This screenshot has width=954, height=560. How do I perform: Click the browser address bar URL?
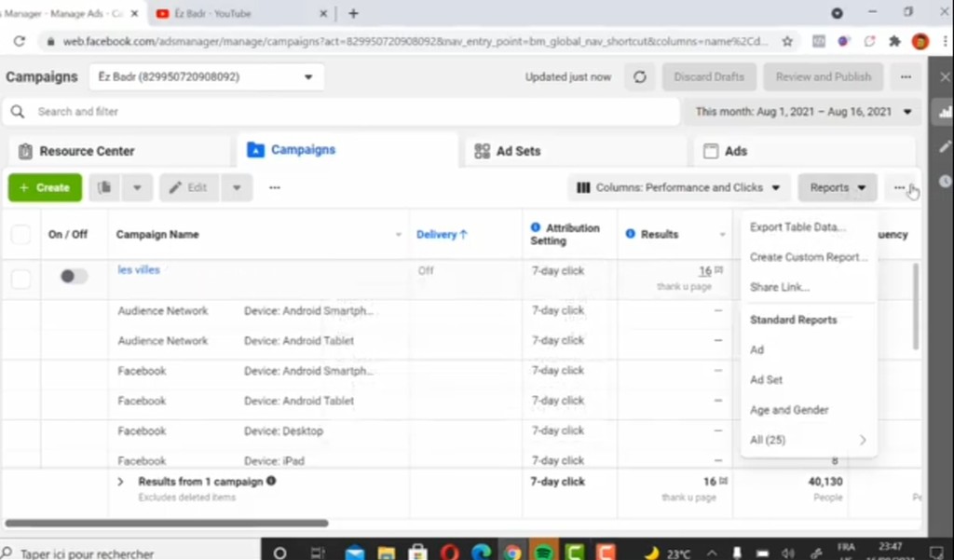point(415,41)
